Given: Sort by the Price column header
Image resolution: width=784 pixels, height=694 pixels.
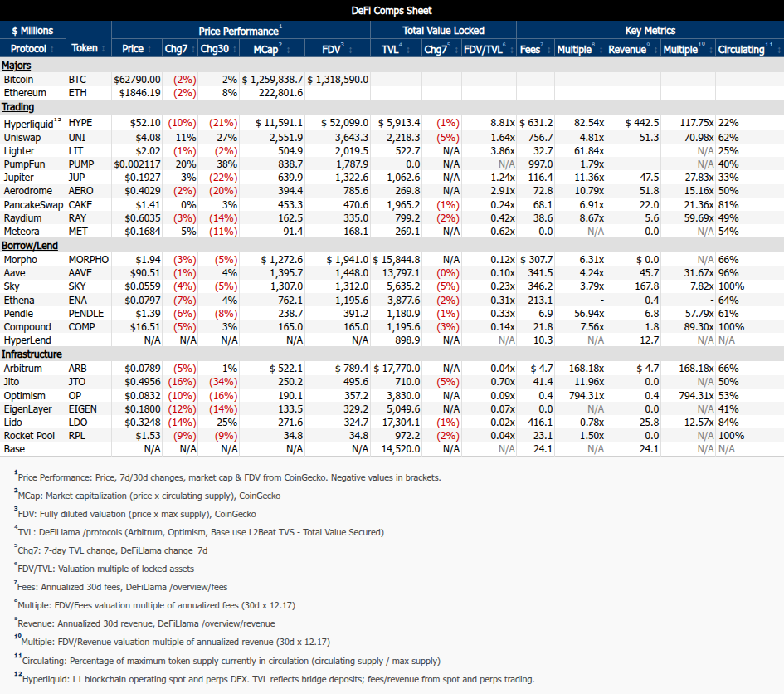Looking at the screenshot, I should click(x=137, y=49).
